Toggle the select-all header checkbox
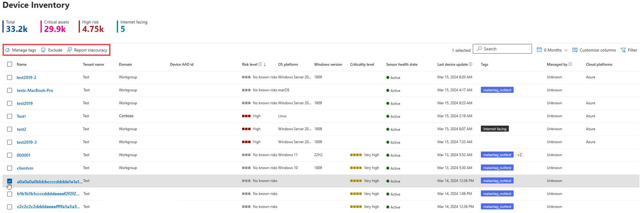This screenshot has height=213, width=644. pyautogui.click(x=10, y=64)
